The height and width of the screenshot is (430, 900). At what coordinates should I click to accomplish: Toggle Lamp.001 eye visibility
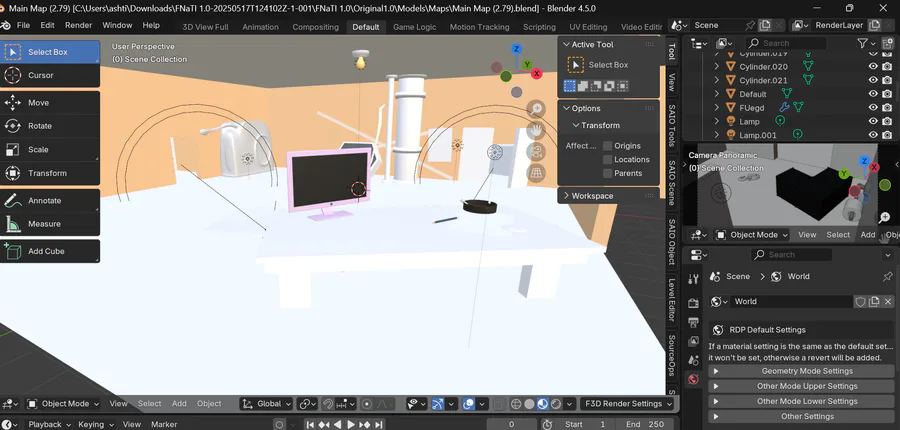(x=873, y=135)
